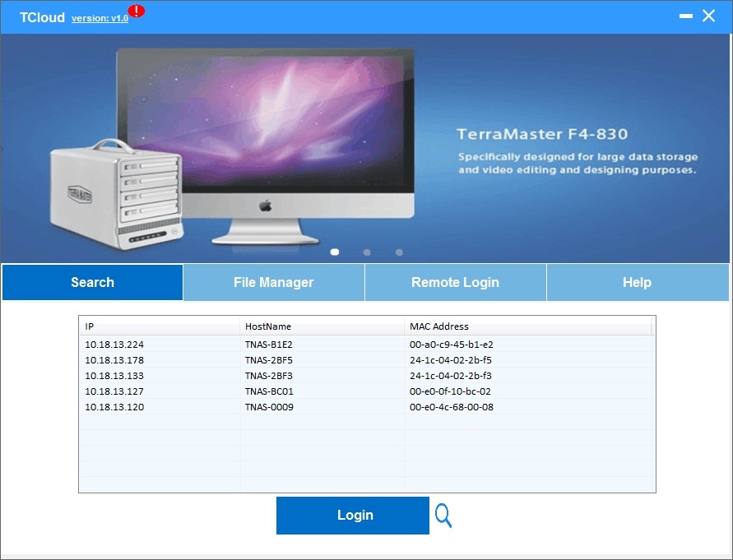Click MAC address 00-e0-4c-68-00-08
Viewport: 733px width, 560px height.
[x=452, y=407]
